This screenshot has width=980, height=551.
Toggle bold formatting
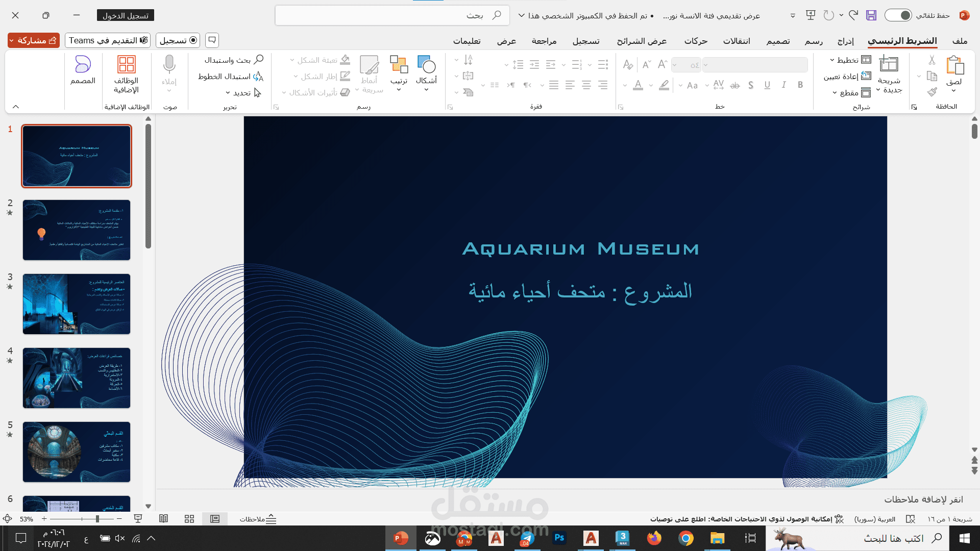coord(800,85)
